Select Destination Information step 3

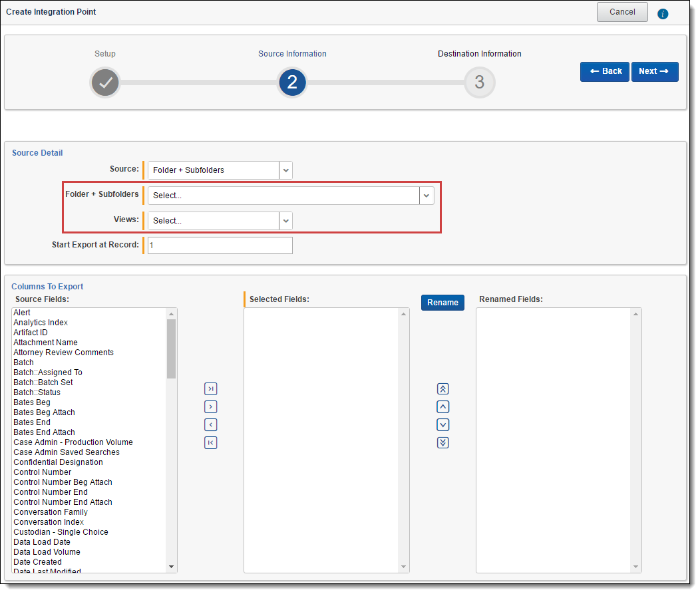pos(479,82)
